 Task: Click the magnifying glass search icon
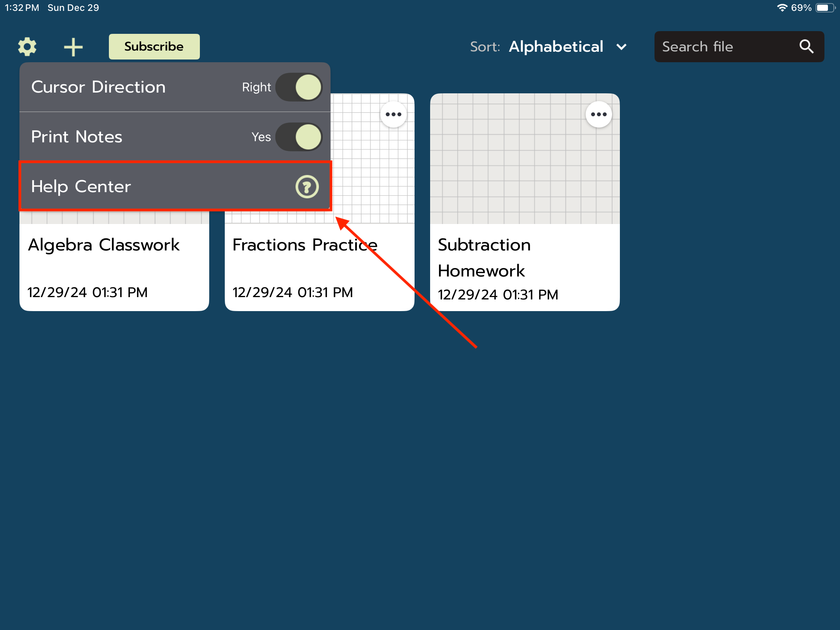[806, 47]
